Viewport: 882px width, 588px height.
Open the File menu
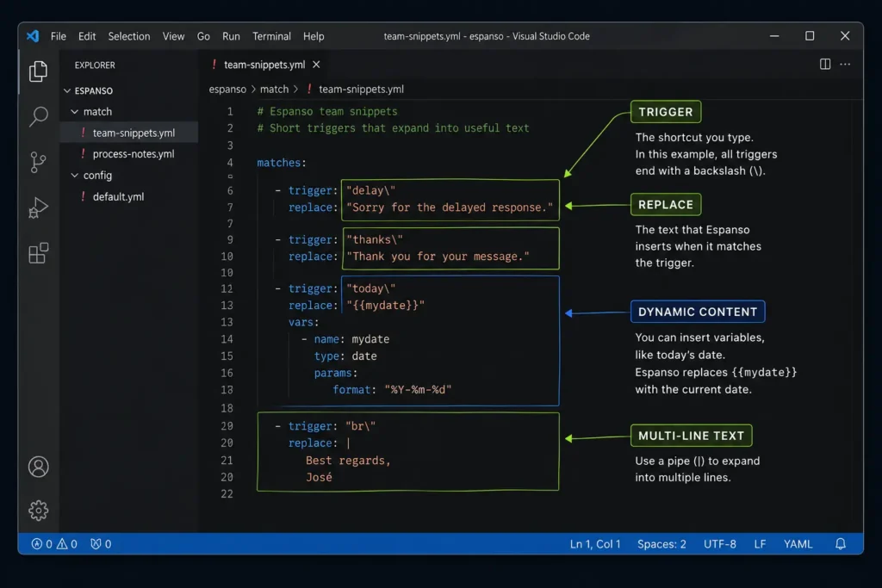click(x=59, y=36)
